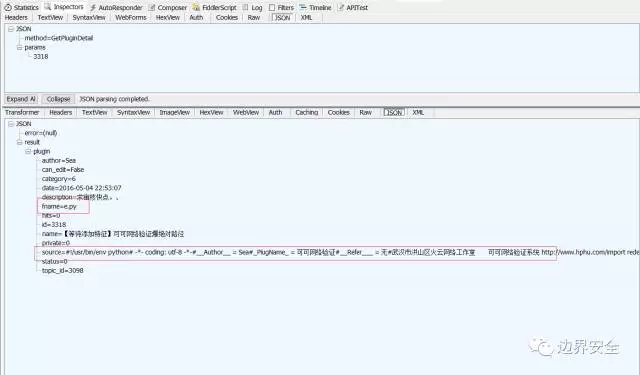Image resolution: width=640 pixels, height=375 pixels.
Task: Select method=GetPluginDetail tree row
Action: tap(59, 38)
